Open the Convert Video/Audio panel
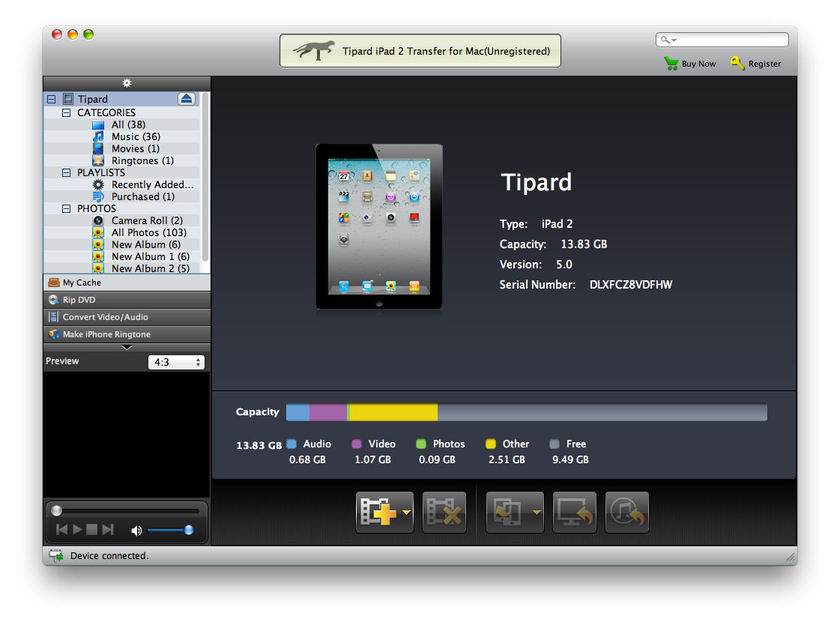 coord(127,316)
